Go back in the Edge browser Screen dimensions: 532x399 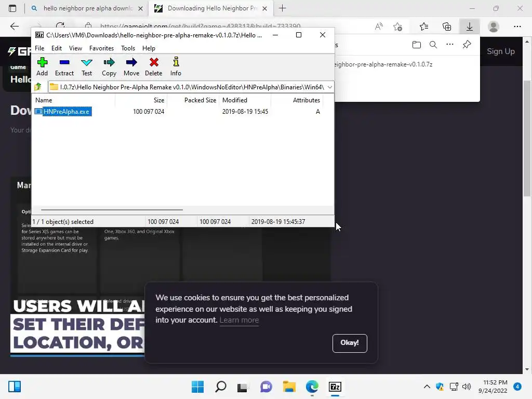tap(14, 26)
